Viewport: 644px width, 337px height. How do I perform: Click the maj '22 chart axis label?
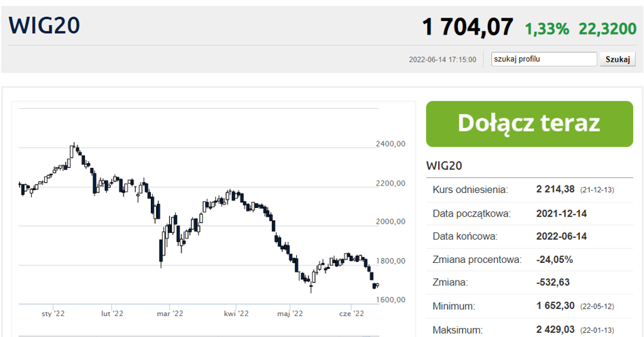(290, 314)
